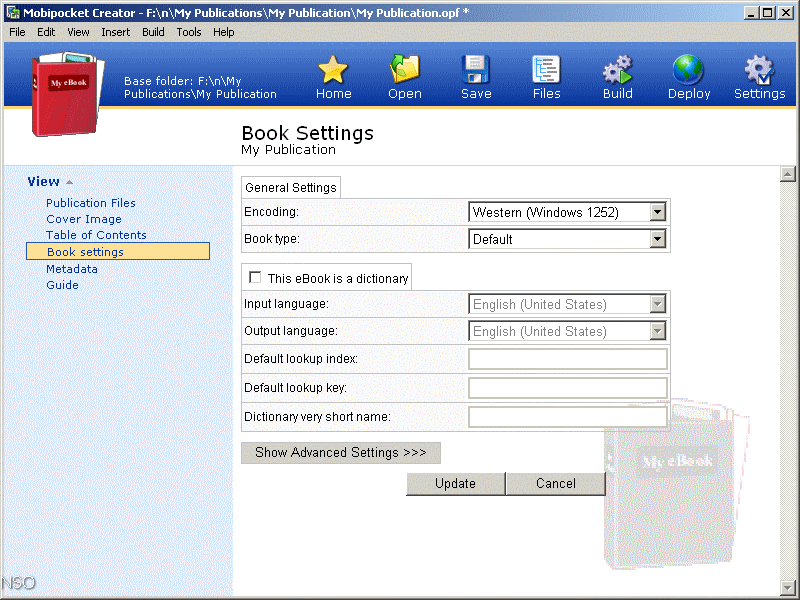Click the 'Dictionary very short name:' label

317,416
